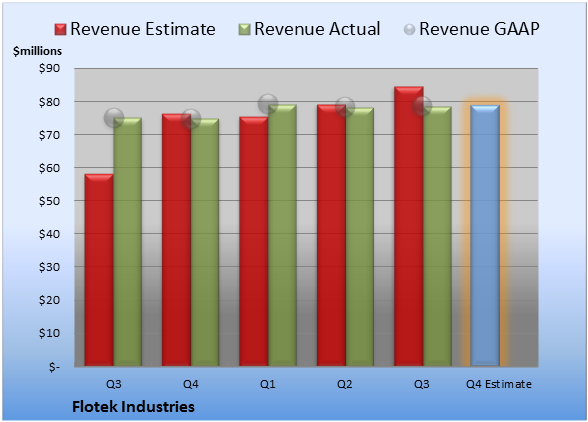Click the '$70' axis value
The width and height of the screenshot is (588, 422).
pyautogui.click(x=49, y=135)
